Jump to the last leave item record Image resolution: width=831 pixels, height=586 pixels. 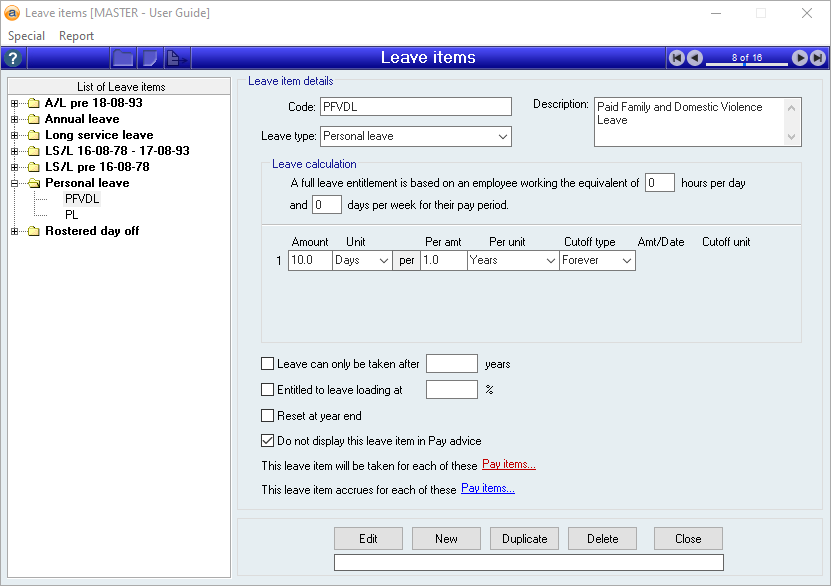(x=818, y=58)
